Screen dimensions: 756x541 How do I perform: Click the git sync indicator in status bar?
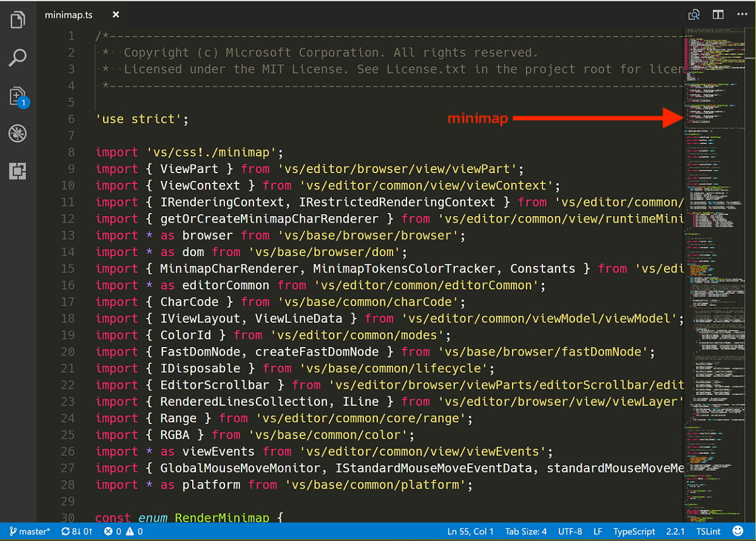pos(76,531)
